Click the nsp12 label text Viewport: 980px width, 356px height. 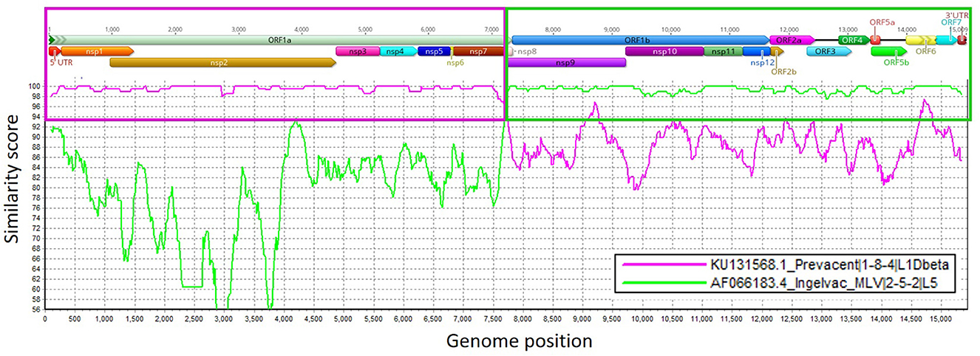point(761,64)
